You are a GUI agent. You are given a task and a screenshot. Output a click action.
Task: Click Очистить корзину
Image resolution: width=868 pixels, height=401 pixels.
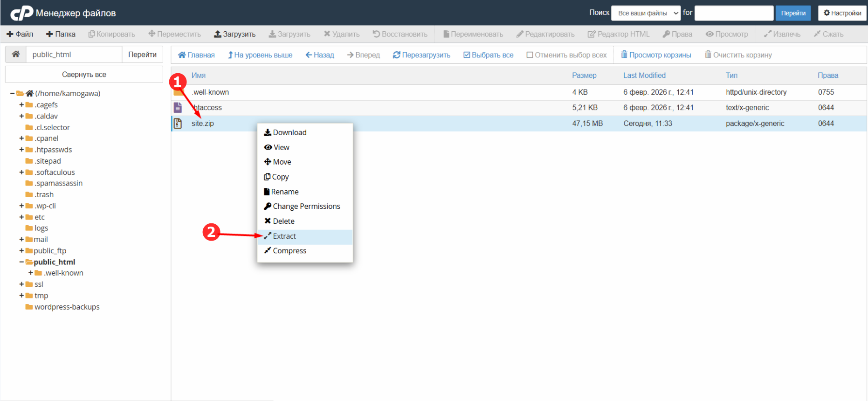coord(738,55)
